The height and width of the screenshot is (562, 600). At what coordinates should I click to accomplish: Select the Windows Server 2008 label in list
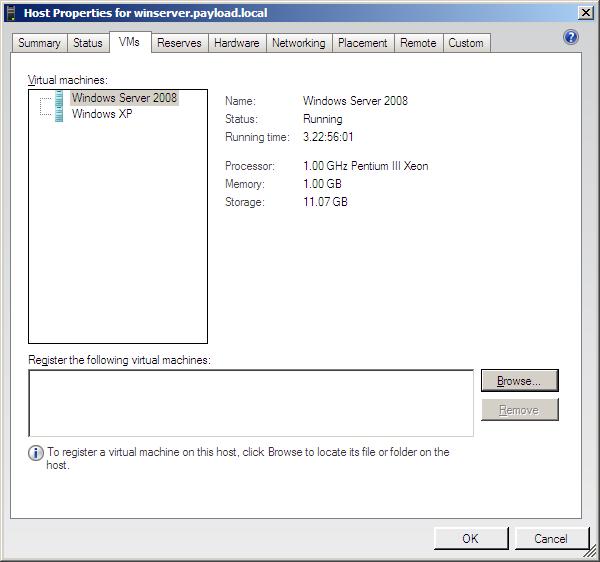(x=124, y=98)
